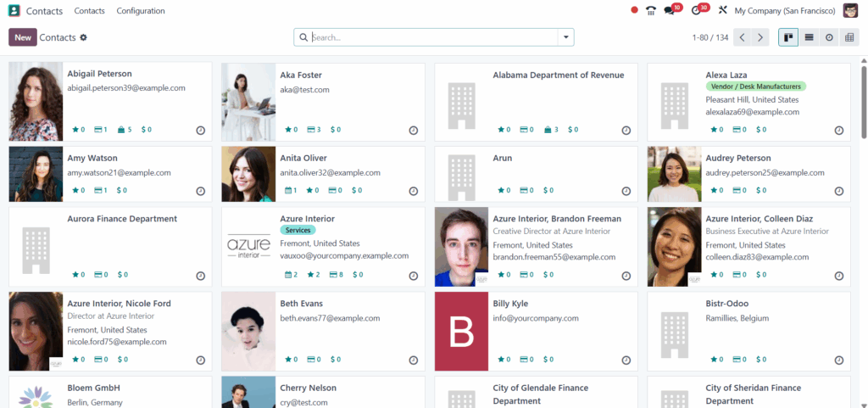Expand the search filter dropdown arrow
868x408 pixels.
pos(565,37)
